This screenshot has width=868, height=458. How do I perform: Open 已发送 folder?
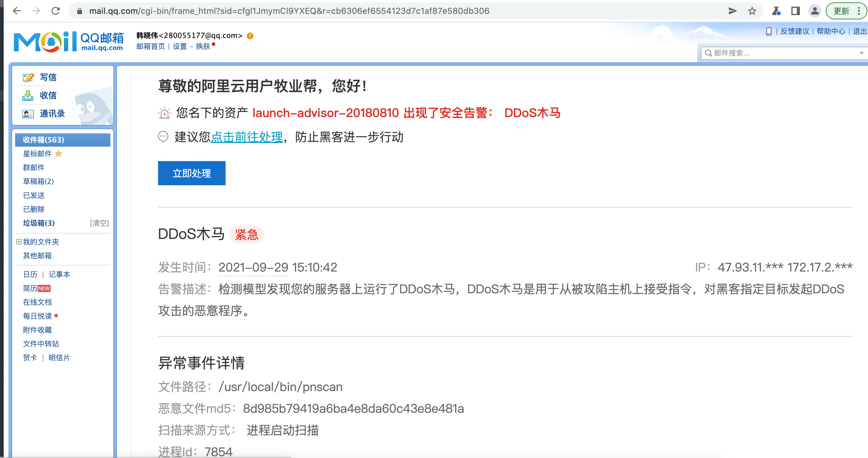[x=34, y=195]
